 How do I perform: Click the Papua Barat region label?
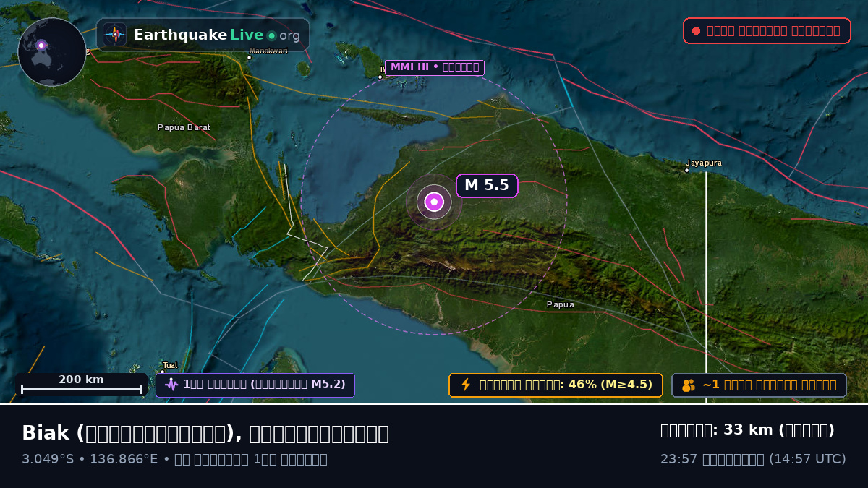click(184, 127)
